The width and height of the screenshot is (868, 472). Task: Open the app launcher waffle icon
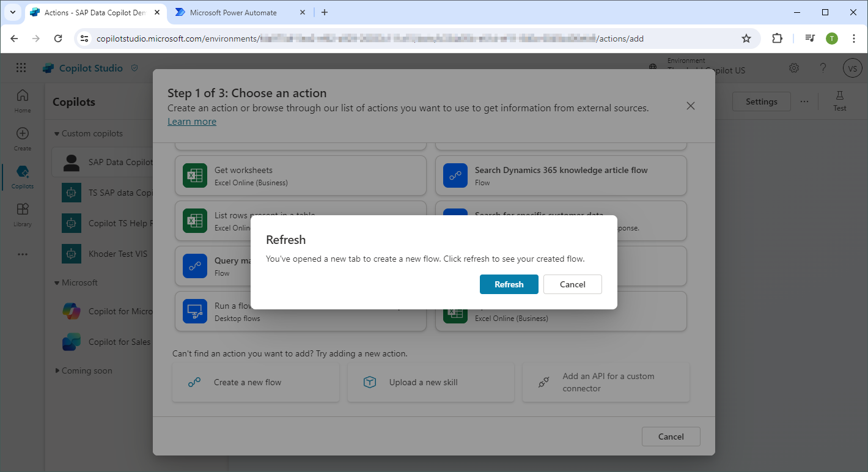click(x=21, y=68)
